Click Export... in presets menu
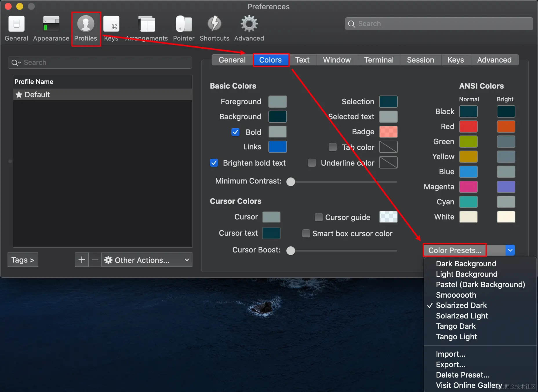Viewport: 538px width, 392px height. click(x=480, y=364)
